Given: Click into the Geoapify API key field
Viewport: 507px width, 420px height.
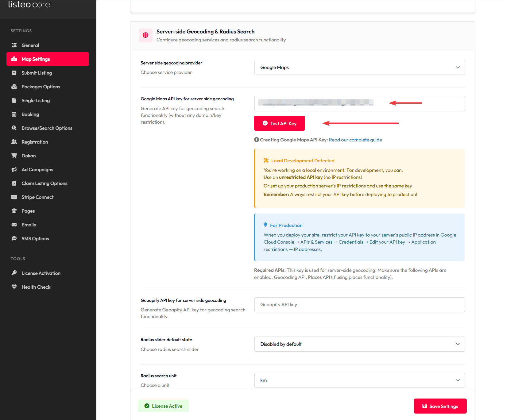Looking at the screenshot, I should click(359, 305).
